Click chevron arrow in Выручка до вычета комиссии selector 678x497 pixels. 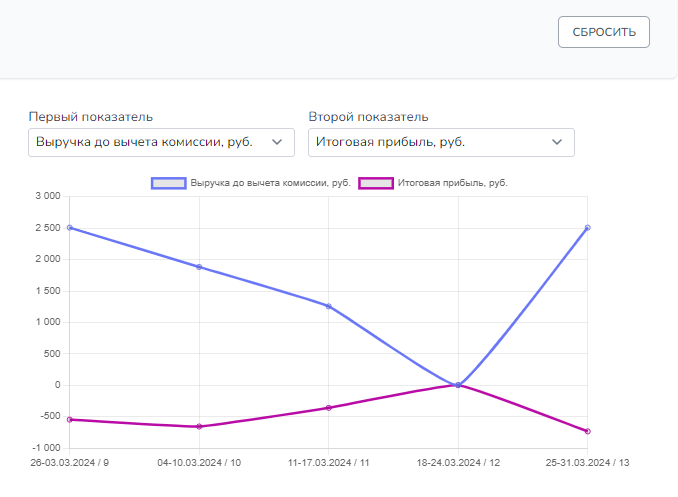[x=277, y=142]
